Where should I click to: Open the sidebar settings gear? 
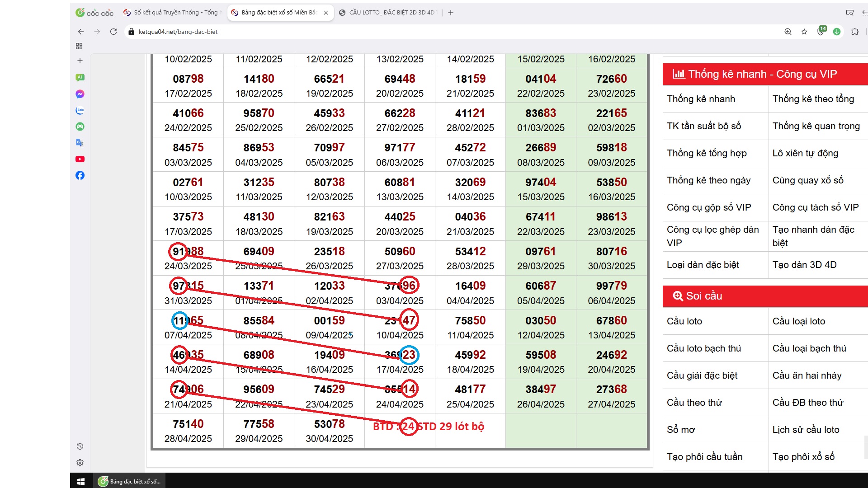(x=80, y=463)
